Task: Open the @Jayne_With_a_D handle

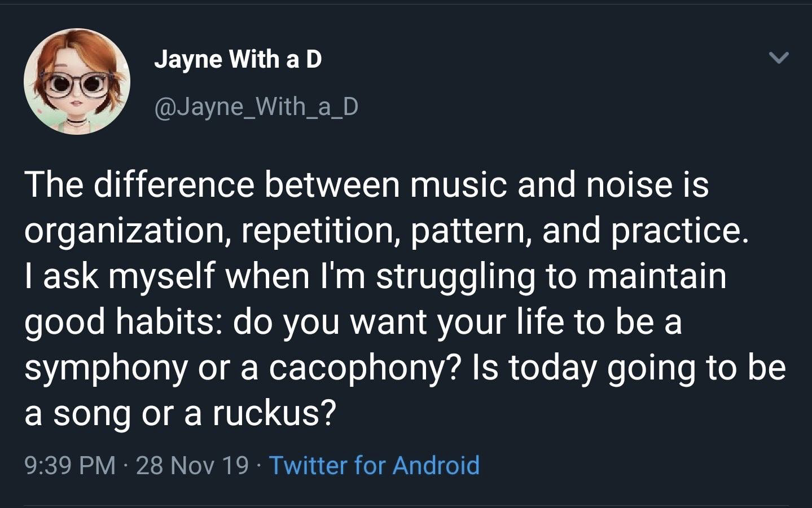Action: coord(256,106)
